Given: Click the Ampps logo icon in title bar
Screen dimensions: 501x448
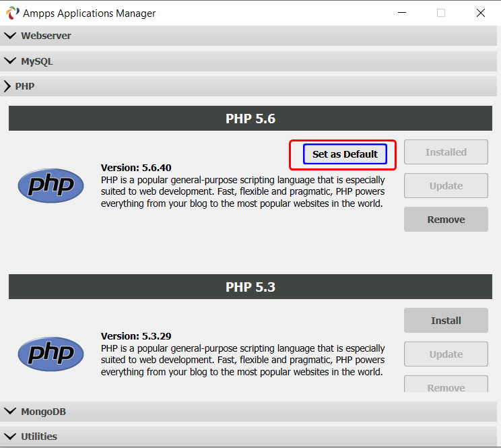Looking at the screenshot, I should pyautogui.click(x=13, y=13).
